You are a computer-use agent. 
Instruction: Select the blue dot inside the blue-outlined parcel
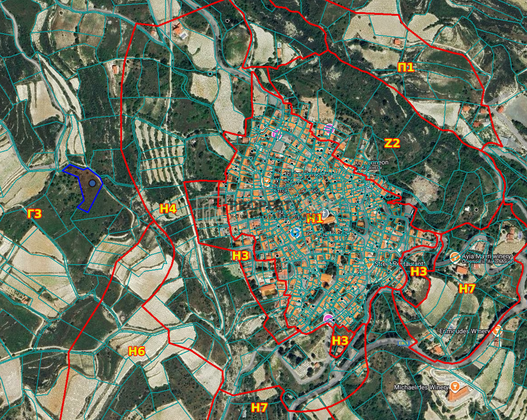coord(92,183)
